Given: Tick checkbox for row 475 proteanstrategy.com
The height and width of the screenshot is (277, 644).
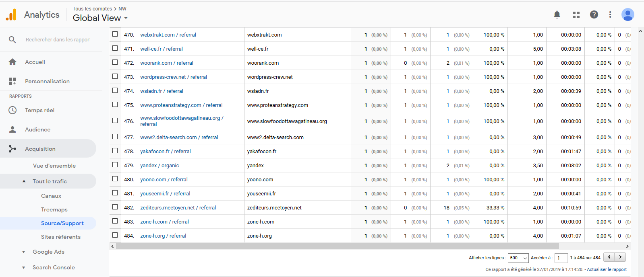Looking at the screenshot, I should coord(115,105).
